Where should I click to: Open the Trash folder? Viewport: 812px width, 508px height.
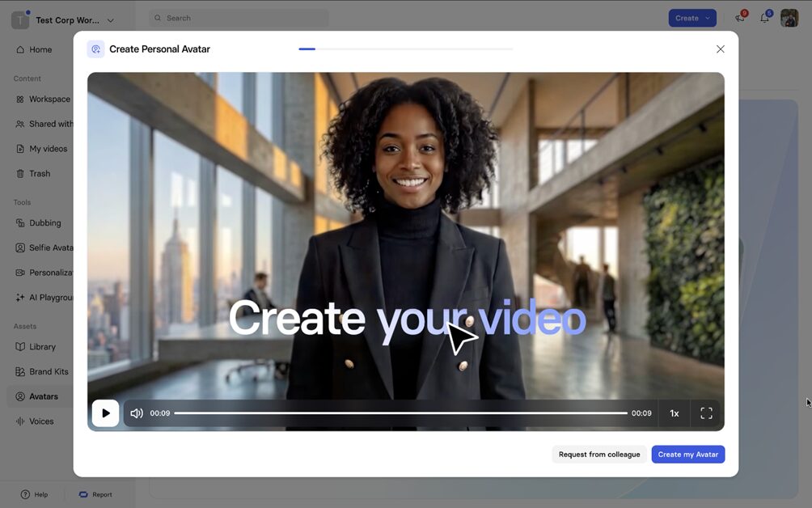click(39, 174)
